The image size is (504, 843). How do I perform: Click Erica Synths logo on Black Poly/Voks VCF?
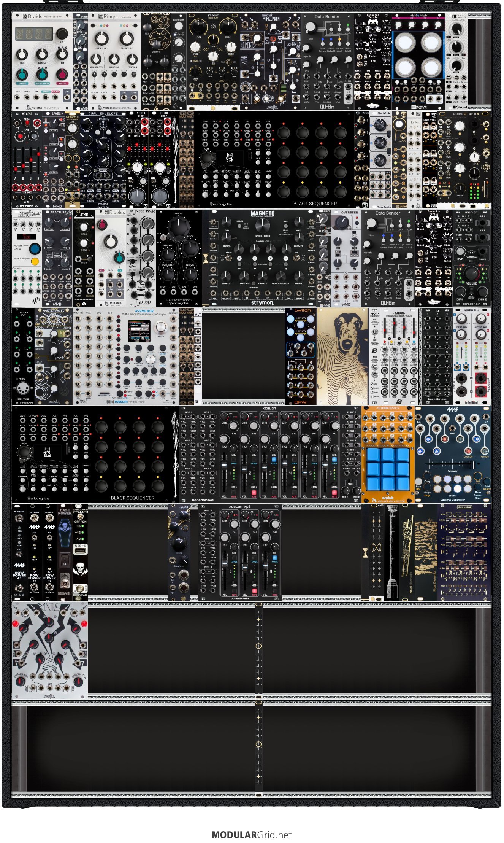tap(179, 303)
